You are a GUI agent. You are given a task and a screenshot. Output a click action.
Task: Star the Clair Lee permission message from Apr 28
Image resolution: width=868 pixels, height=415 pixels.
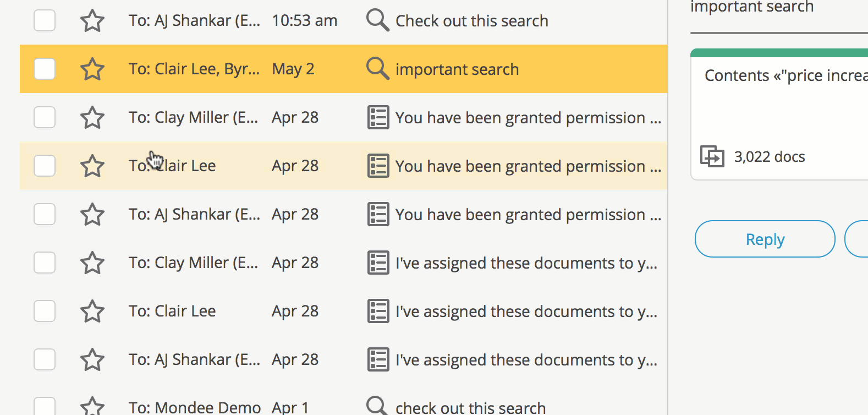tap(92, 166)
